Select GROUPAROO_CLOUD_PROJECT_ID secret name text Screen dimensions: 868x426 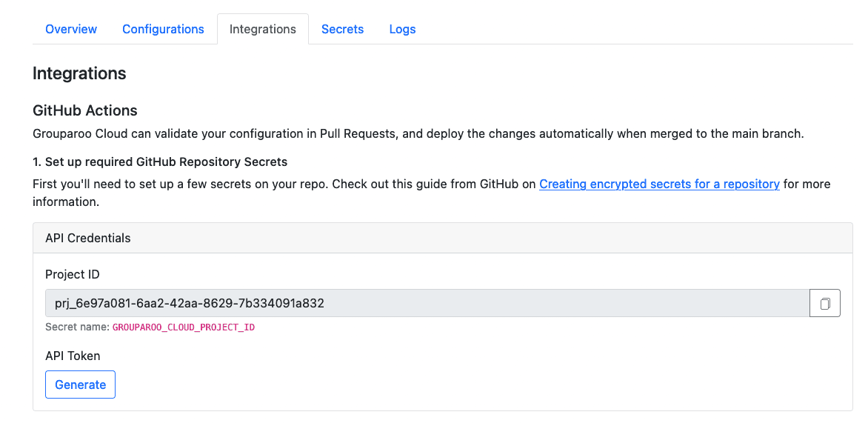(x=183, y=327)
